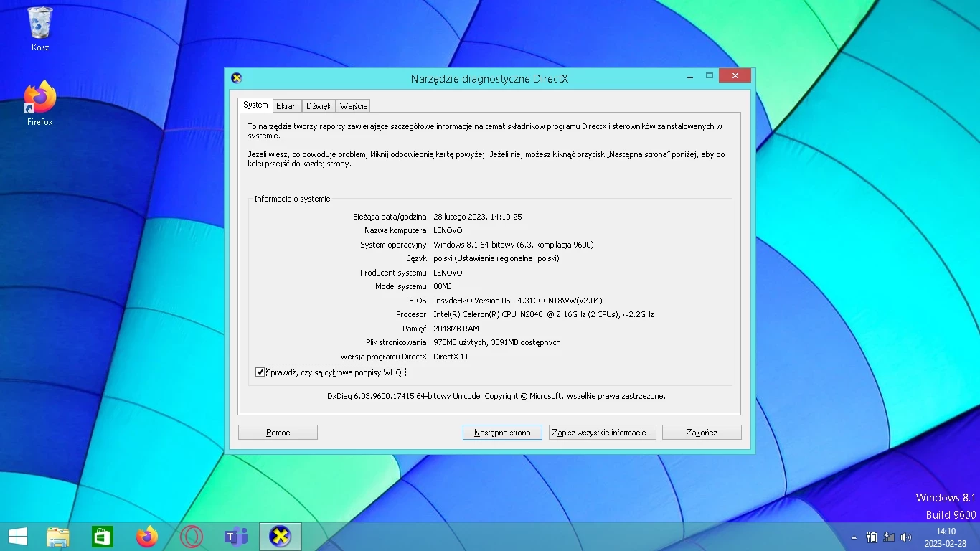Open the Windows Start button
Viewport: 980px width, 551px height.
pos(18,536)
